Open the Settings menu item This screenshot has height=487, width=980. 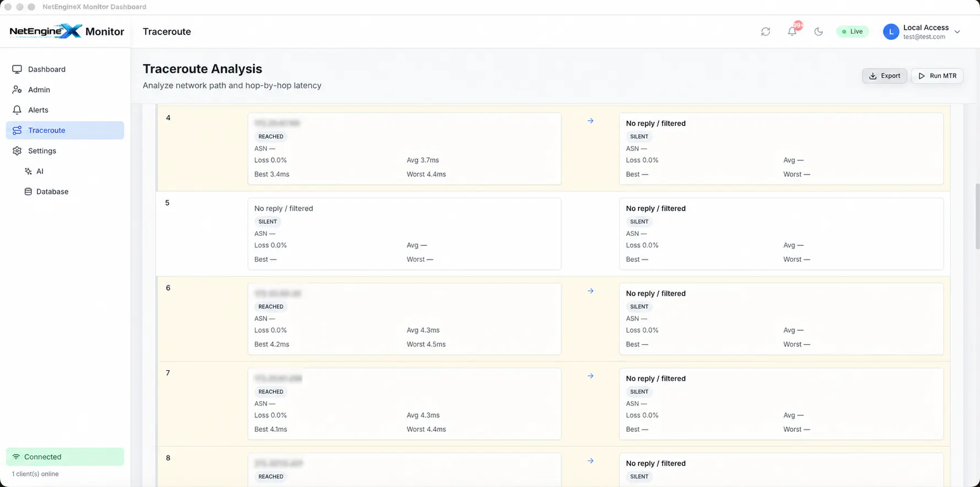(65, 151)
